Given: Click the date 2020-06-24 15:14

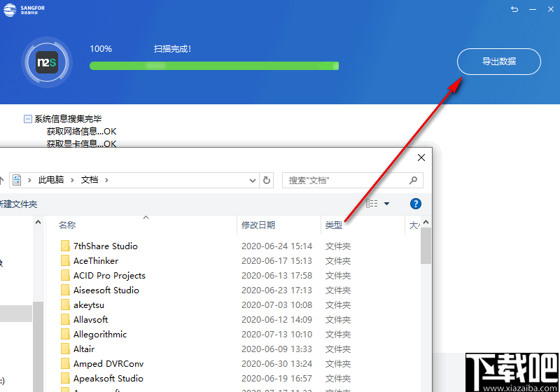Looking at the screenshot, I should tap(276, 246).
